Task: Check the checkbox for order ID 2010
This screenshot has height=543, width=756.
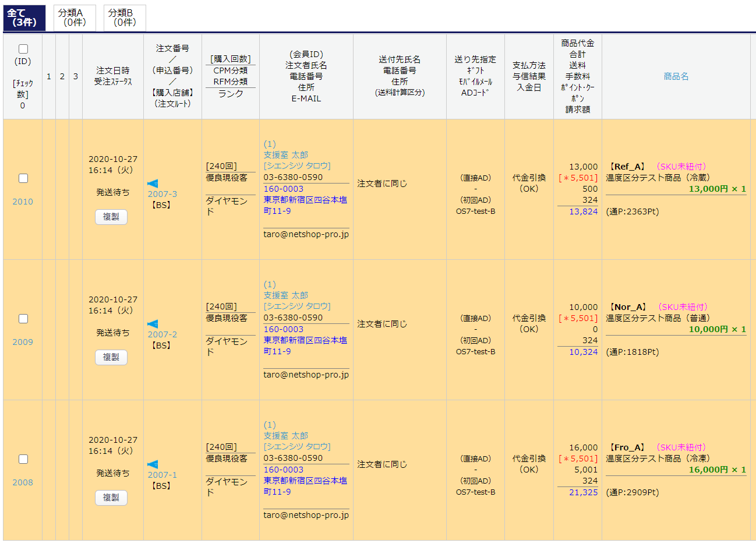Action: click(x=23, y=178)
